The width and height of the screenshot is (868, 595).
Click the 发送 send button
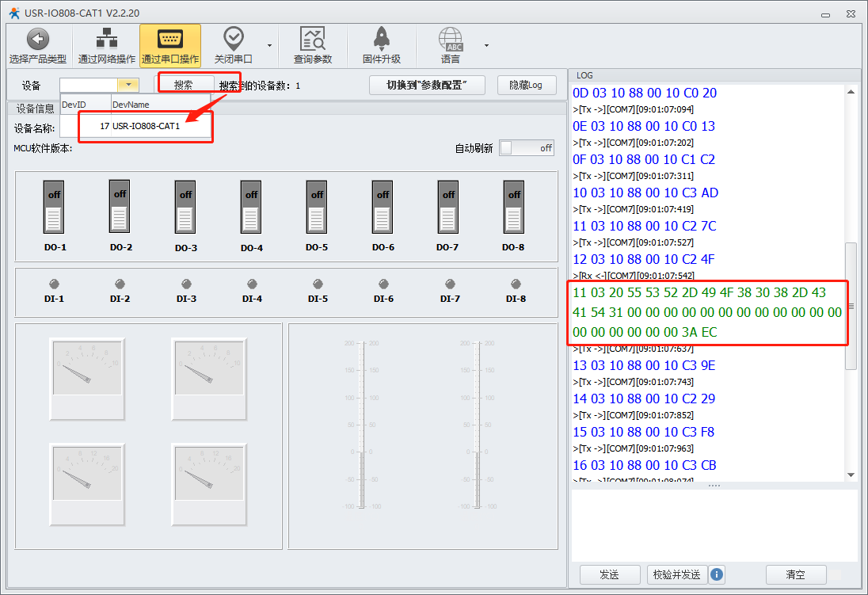pos(610,574)
